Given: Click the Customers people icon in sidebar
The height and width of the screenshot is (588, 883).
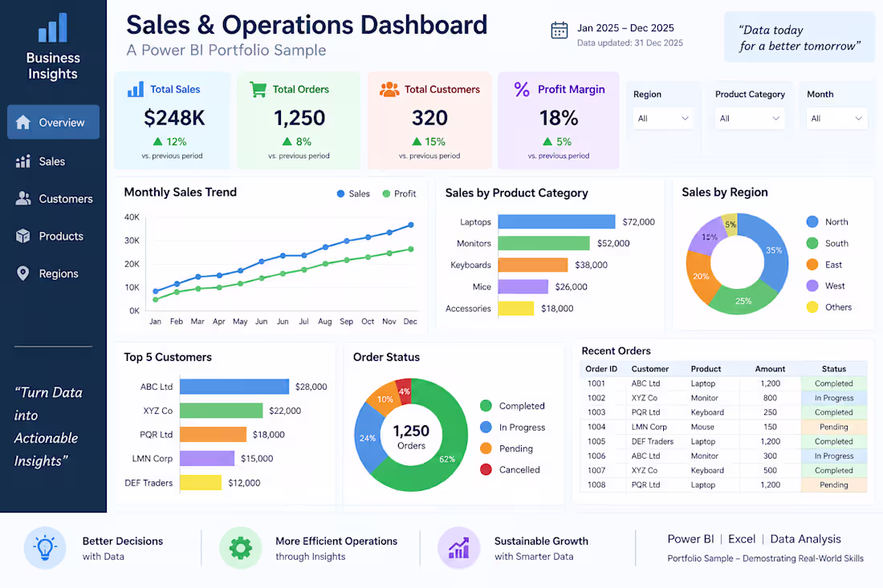Looking at the screenshot, I should coord(23,199).
